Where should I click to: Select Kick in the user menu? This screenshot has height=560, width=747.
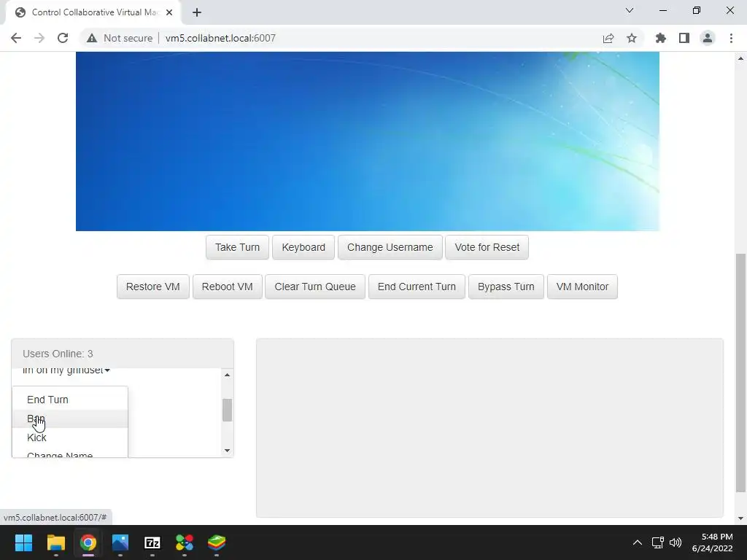[x=69, y=437]
